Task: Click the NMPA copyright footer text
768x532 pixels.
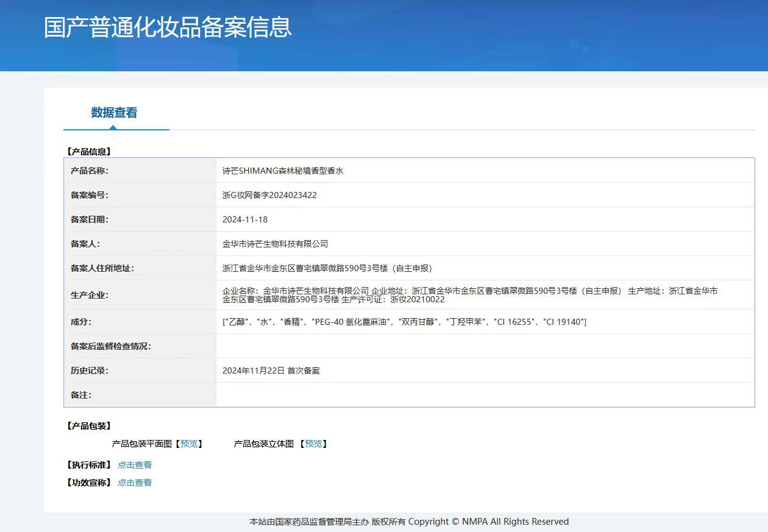Action: 409,522
